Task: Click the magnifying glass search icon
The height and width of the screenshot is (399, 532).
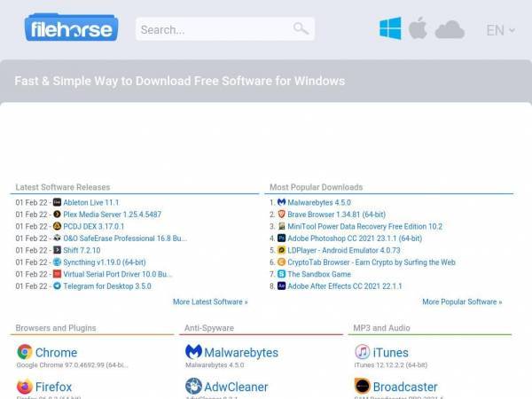Action: click(x=301, y=28)
